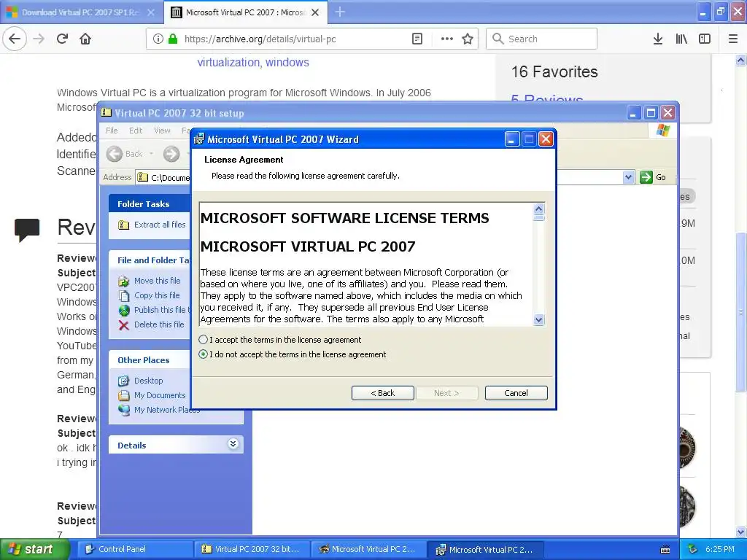Maximize the Virtual PC 2007 32 bit setup window
Image resolution: width=747 pixels, height=560 pixels.
pyautogui.click(x=651, y=113)
